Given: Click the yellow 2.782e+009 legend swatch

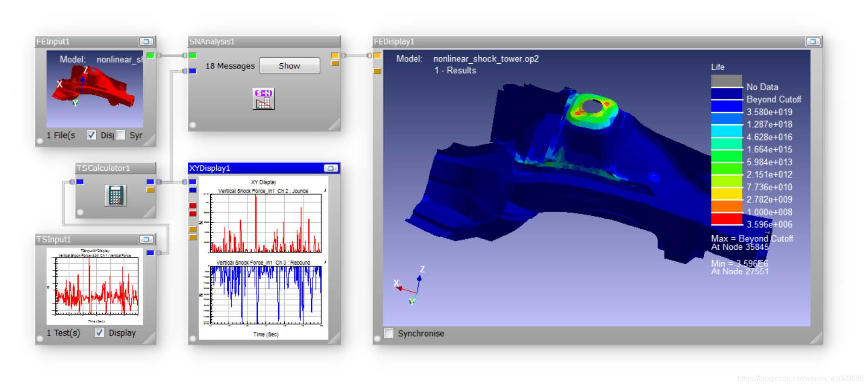Looking at the screenshot, I should pyautogui.click(x=727, y=193).
